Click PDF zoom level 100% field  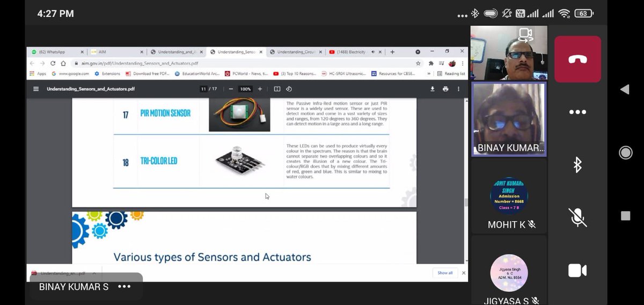245,89
